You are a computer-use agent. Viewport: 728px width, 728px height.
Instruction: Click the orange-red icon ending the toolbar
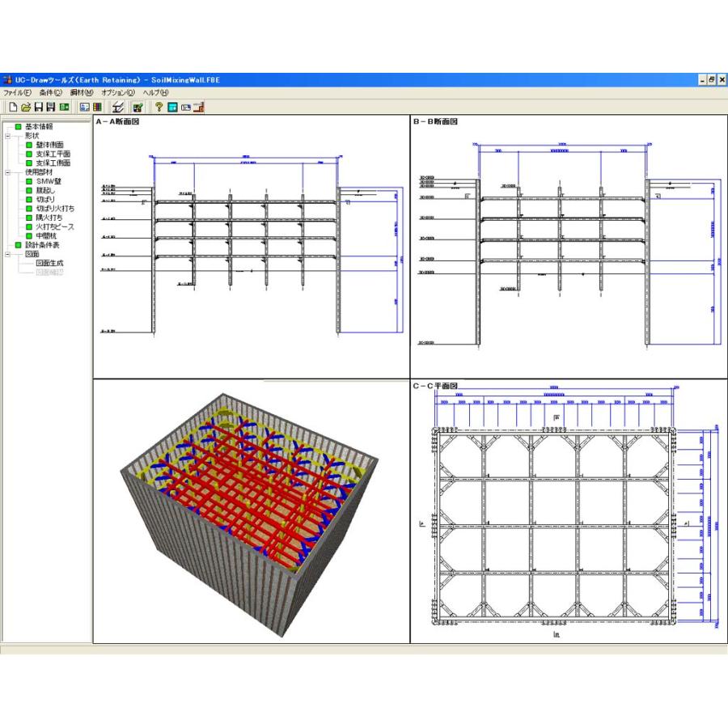(199, 108)
